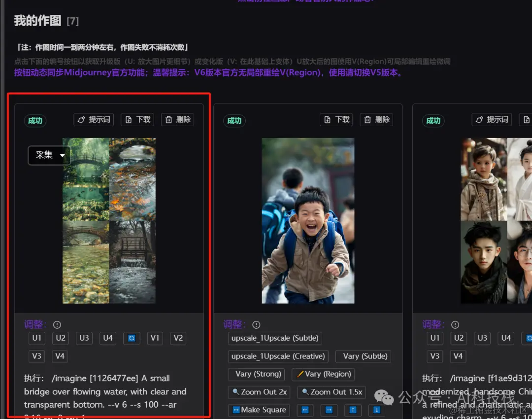Open prompt words for bridge image card

click(x=94, y=119)
